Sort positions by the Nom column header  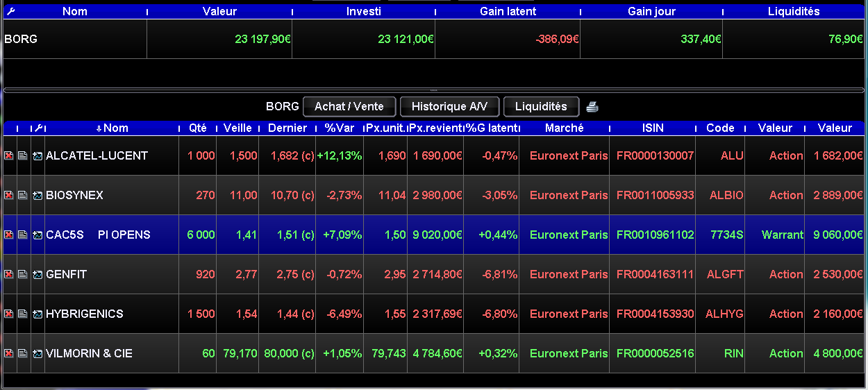coord(112,128)
